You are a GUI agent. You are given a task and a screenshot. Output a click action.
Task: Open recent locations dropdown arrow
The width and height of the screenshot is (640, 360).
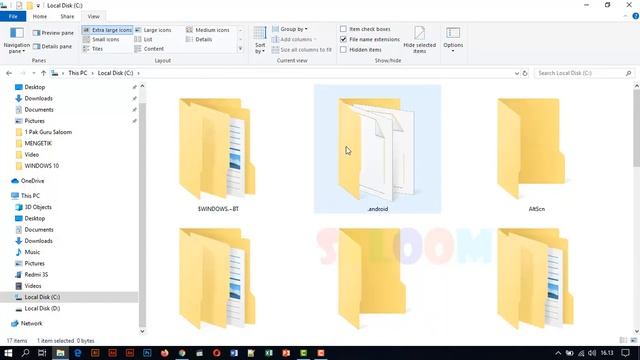point(33,73)
